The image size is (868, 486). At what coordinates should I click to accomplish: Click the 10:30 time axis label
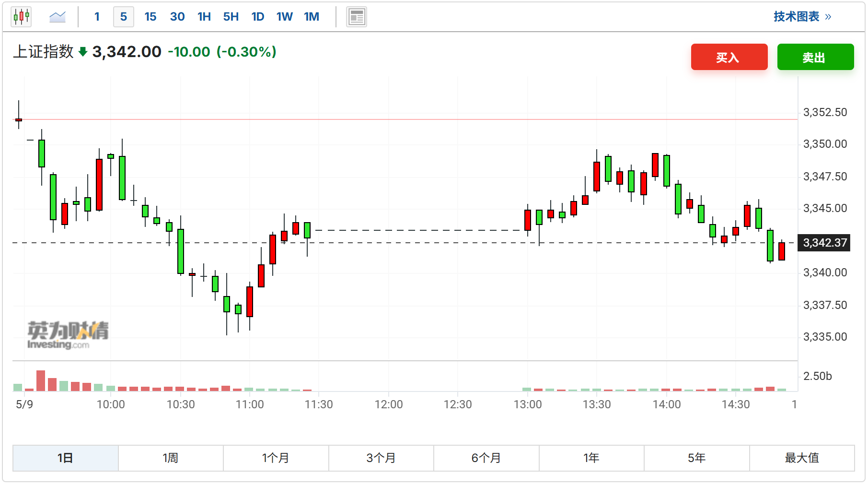pos(181,404)
